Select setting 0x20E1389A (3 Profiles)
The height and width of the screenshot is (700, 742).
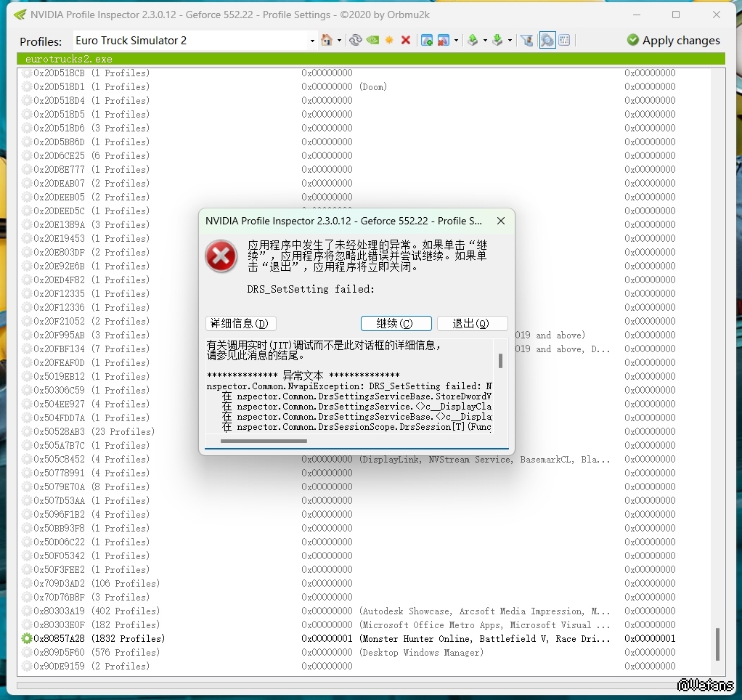(91, 224)
